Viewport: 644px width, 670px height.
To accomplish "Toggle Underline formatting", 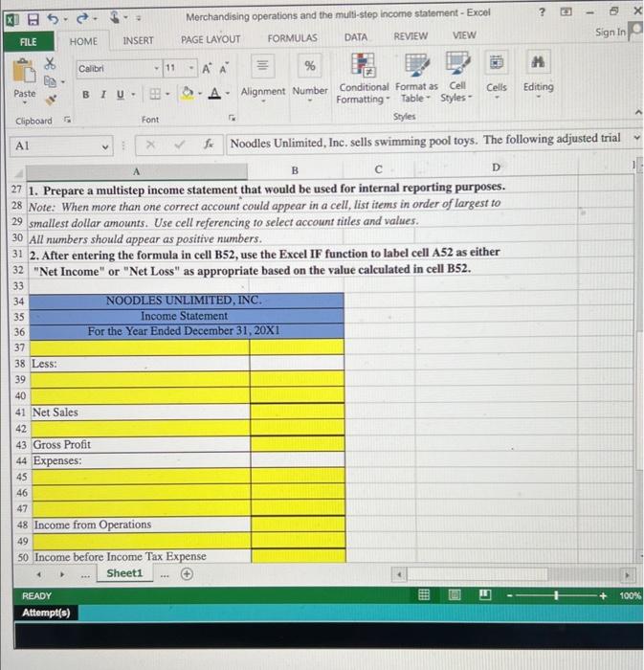I will 121,95.
